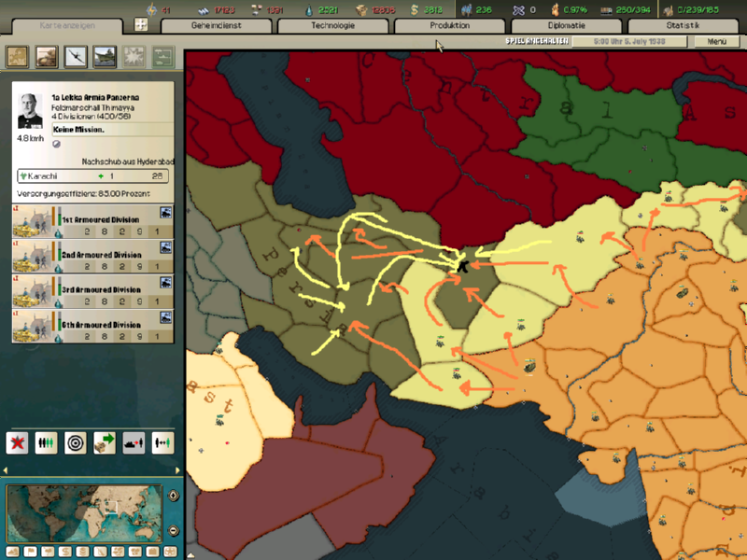Select the province map overview icon
This screenshot has height=560, width=747.
(17, 57)
